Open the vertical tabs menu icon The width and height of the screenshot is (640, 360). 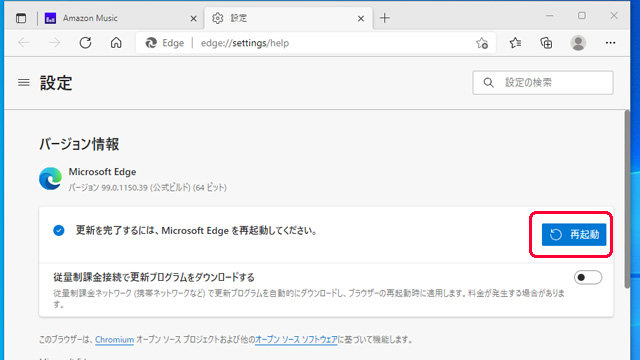click(x=21, y=18)
